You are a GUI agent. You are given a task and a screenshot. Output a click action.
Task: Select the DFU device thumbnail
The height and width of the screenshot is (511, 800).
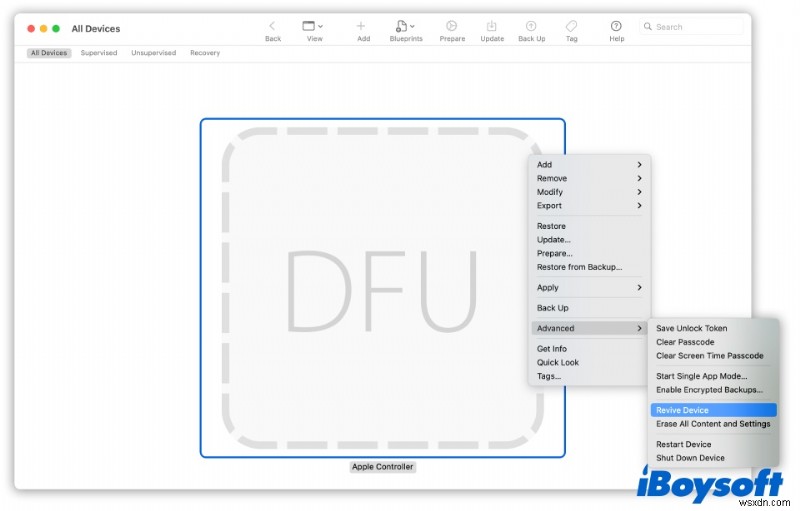click(x=383, y=288)
